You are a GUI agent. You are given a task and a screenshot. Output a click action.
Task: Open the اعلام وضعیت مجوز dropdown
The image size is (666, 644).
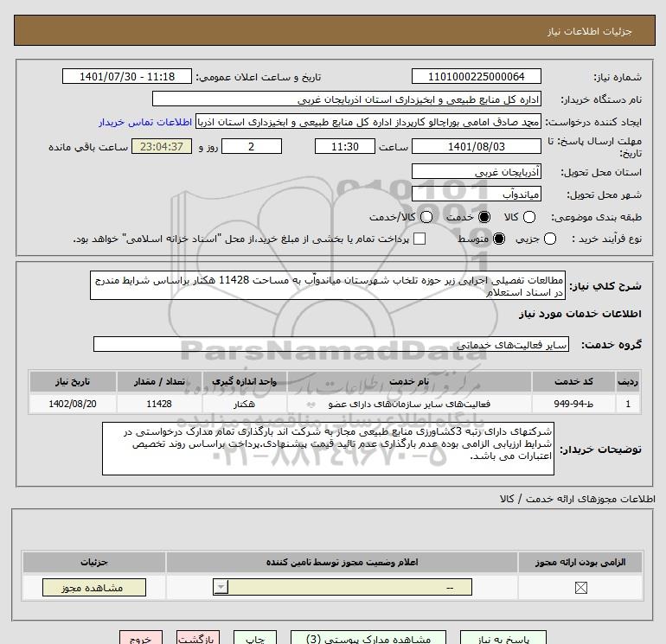click(x=343, y=588)
